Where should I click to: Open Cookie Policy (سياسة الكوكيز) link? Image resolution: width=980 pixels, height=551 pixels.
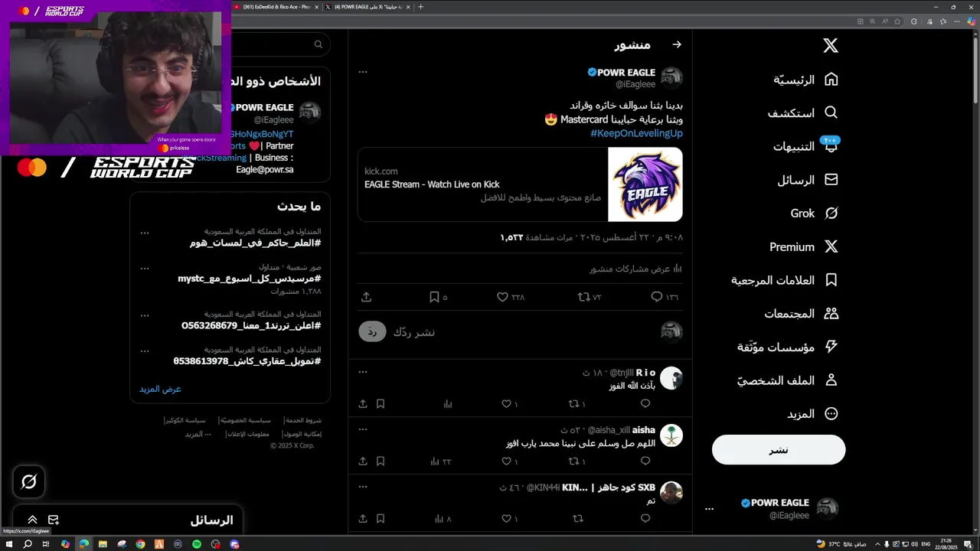coord(185,420)
